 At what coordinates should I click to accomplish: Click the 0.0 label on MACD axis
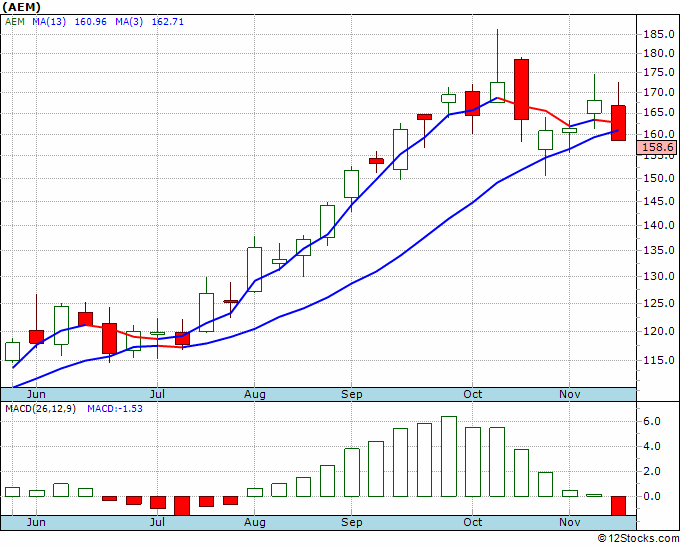pyautogui.click(x=652, y=496)
